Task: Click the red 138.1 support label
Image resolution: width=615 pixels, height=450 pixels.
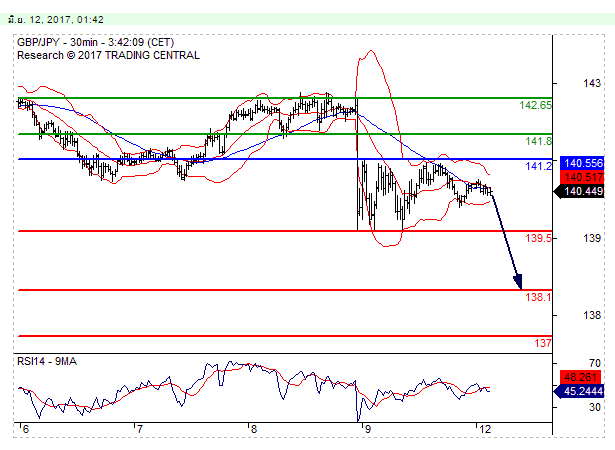Action: [538, 297]
